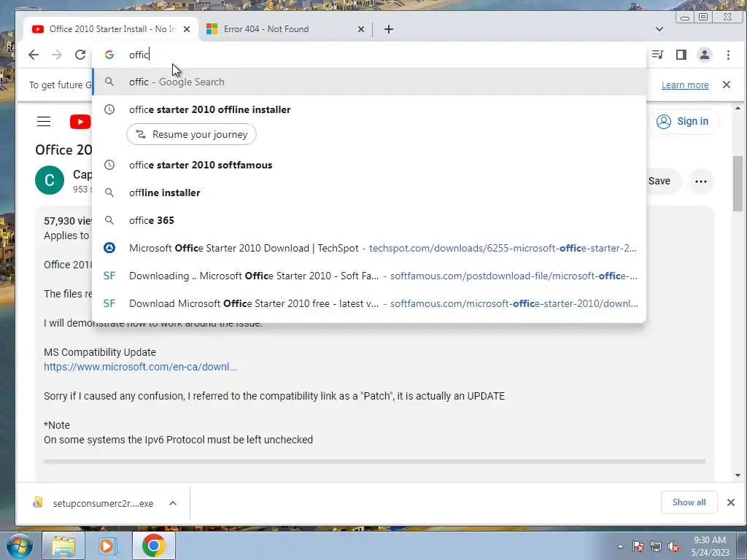Screen dimensions: 747x560
Task: Close the Office 2010 Starter Install tab
Action: pos(187,29)
